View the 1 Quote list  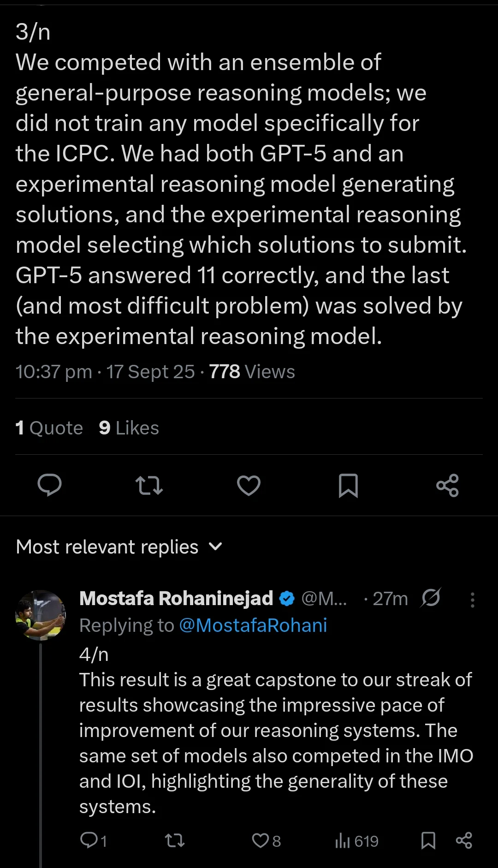49,428
